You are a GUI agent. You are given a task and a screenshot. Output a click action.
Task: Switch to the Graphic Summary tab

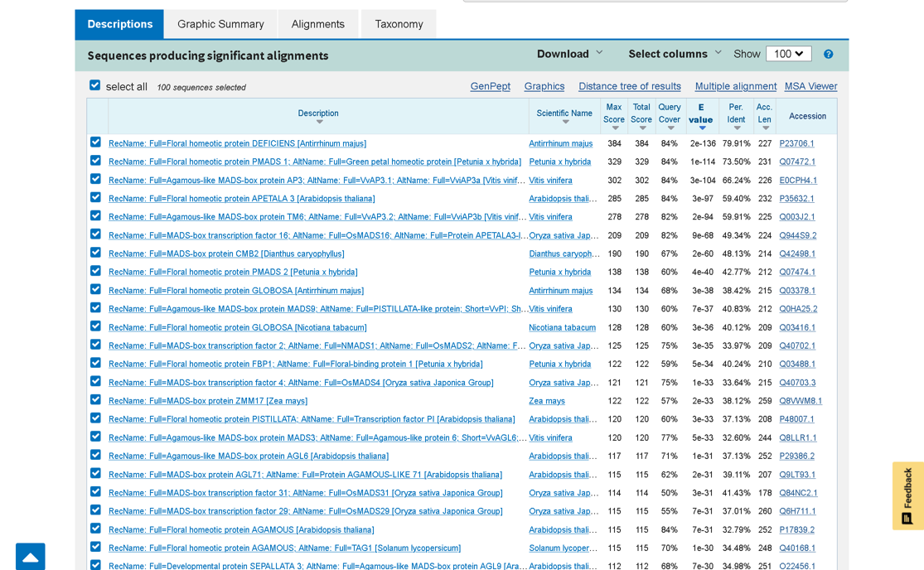tap(220, 24)
